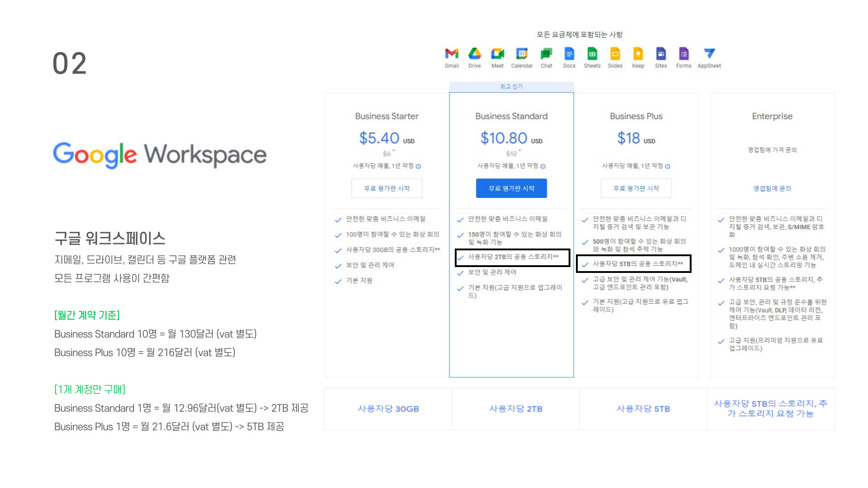868x488 pixels.
Task: Click the AppSheet icon
Action: [x=709, y=54]
